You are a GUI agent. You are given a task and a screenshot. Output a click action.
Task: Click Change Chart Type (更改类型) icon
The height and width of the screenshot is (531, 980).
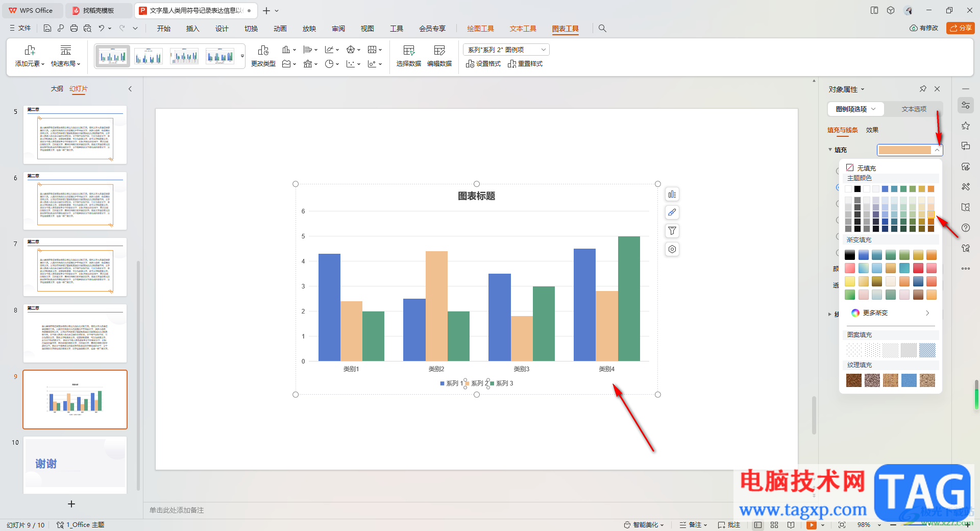[x=263, y=51]
